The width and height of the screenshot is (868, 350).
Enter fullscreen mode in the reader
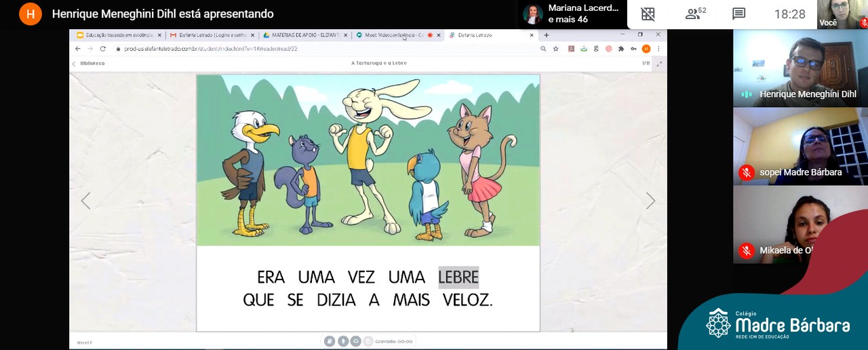coord(658,63)
